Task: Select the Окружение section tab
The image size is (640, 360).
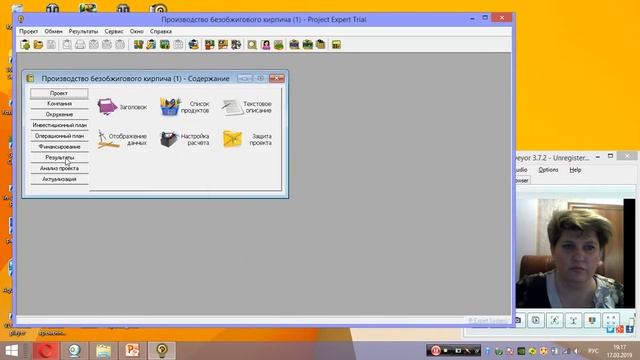Action: coord(59,115)
